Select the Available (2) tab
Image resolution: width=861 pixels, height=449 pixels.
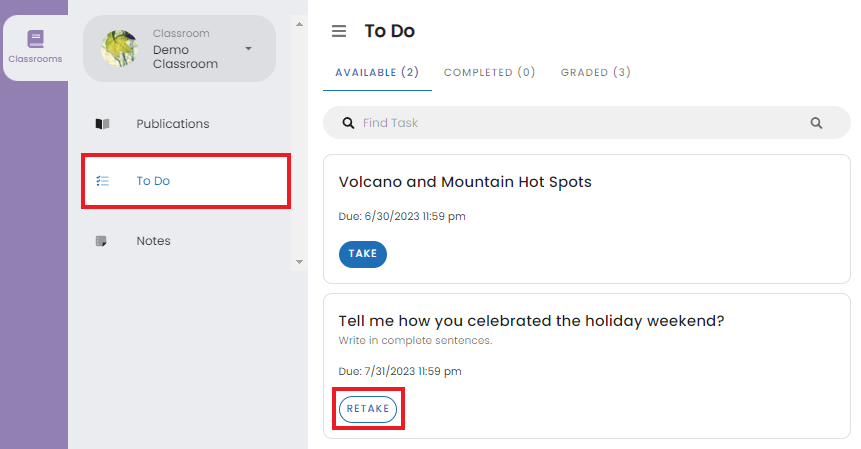tap(377, 72)
